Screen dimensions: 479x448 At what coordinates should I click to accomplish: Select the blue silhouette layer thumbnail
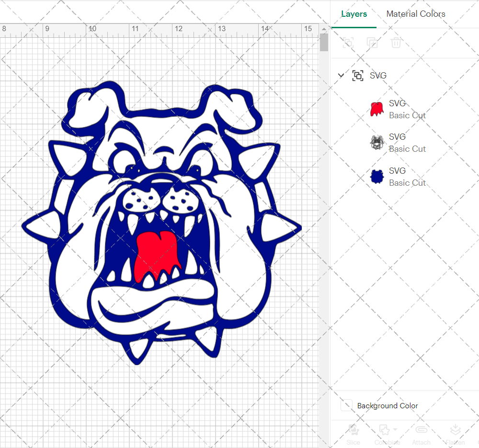tap(377, 177)
